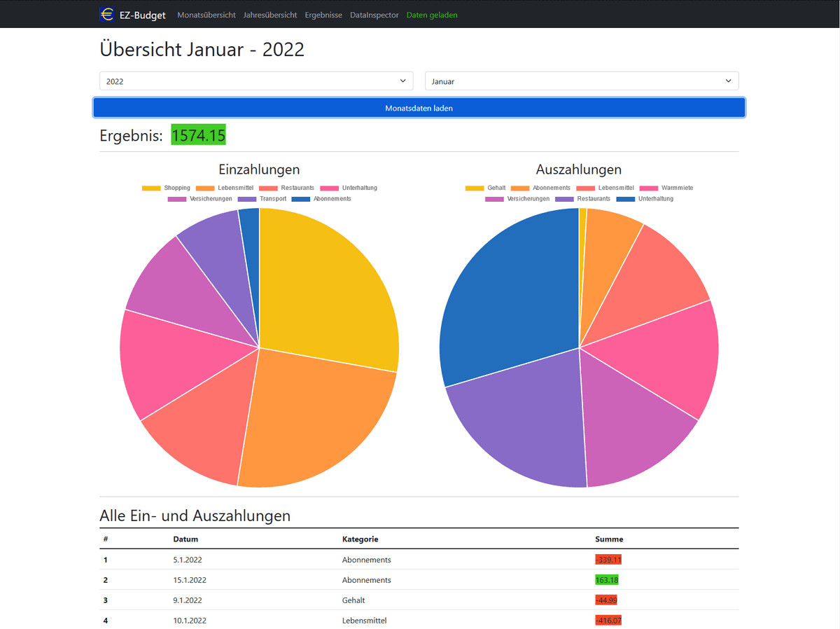Screen dimensions: 840x629
Task: Open the Monatsübersicht nav item
Action: [206, 15]
